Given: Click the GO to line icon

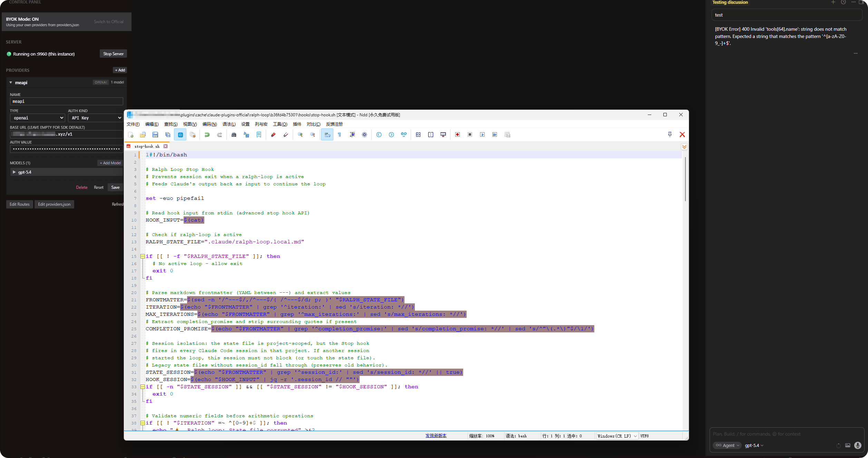Looking at the screenshot, I should pyautogui.click(x=404, y=135).
